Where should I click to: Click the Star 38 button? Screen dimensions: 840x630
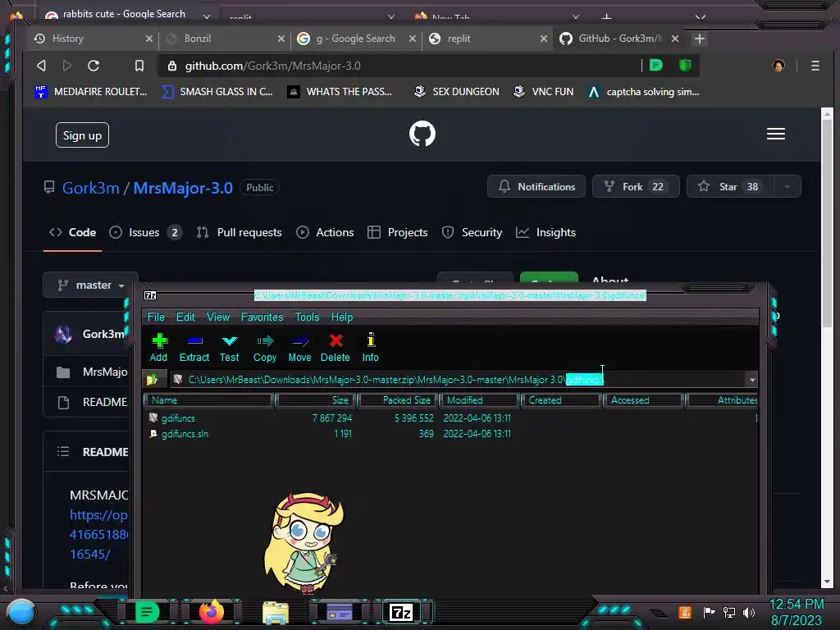click(730, 186)
